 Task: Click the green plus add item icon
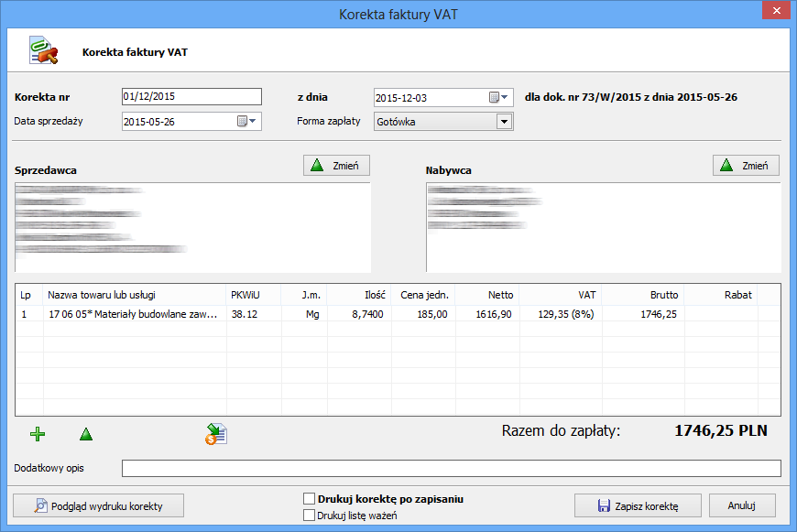[x=38, y=434]
